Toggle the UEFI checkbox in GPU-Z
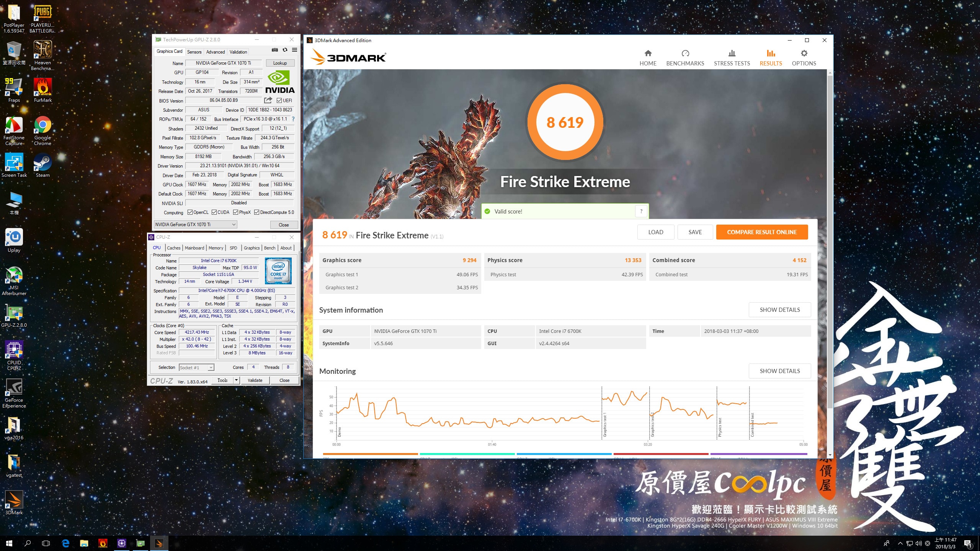The height and width of the screenshot is (551, 980). coord(279,101)
